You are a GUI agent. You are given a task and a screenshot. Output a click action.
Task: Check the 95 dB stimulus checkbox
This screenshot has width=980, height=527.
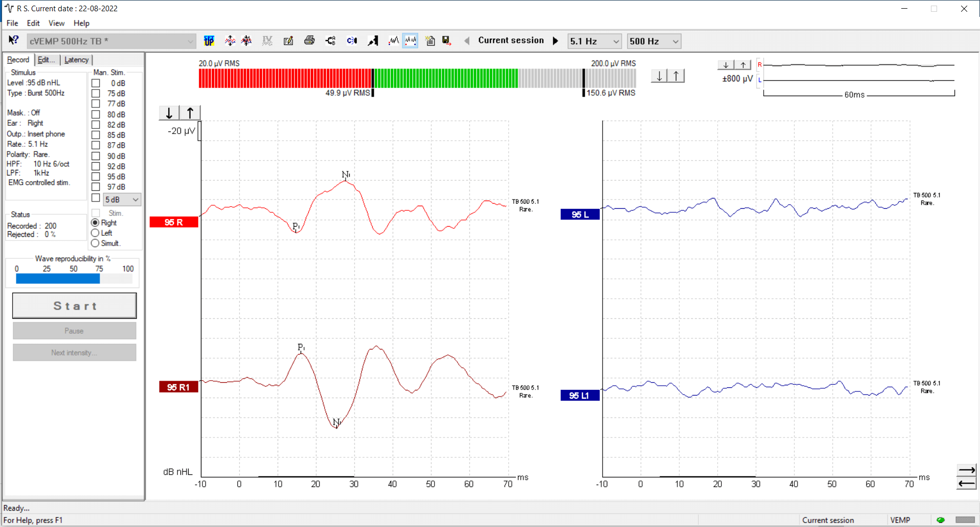click(x=96, y=177)
